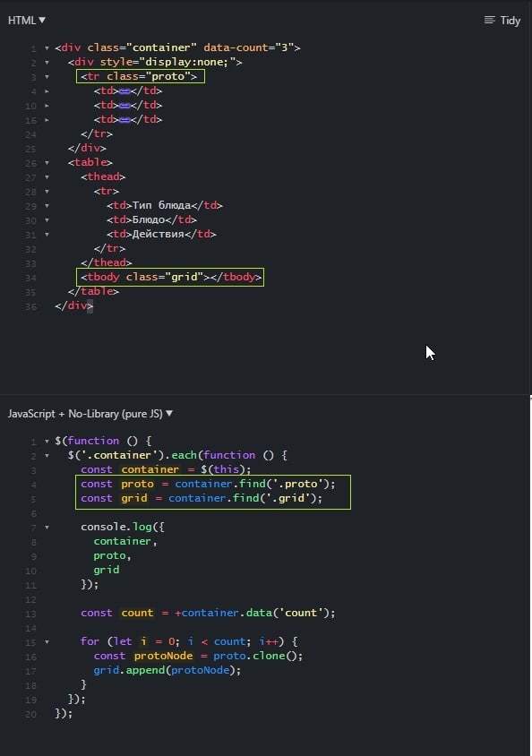This screenshot has height=756, width=532.
Task: Click the closing </tr> on line 24
Action: pyautogui.click(x=97, y=133)
